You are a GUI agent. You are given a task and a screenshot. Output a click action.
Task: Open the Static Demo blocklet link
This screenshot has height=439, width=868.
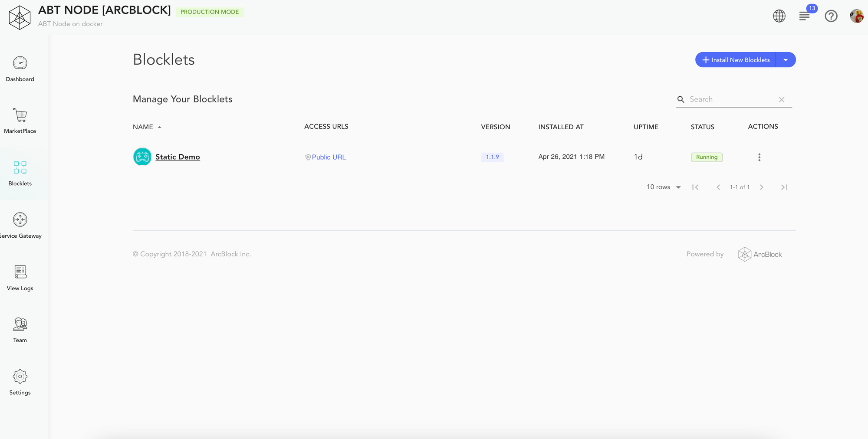click(x=178, y=157)
